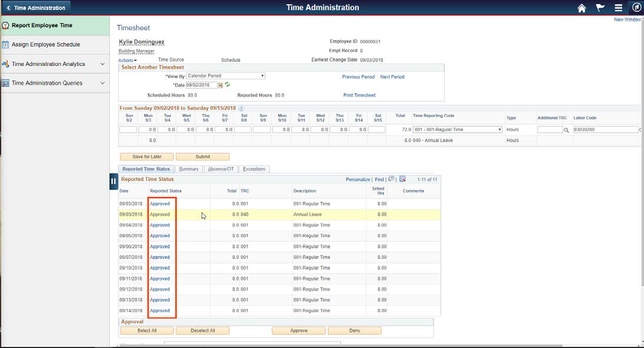Open the Print Timesheet link

point(360,94)
